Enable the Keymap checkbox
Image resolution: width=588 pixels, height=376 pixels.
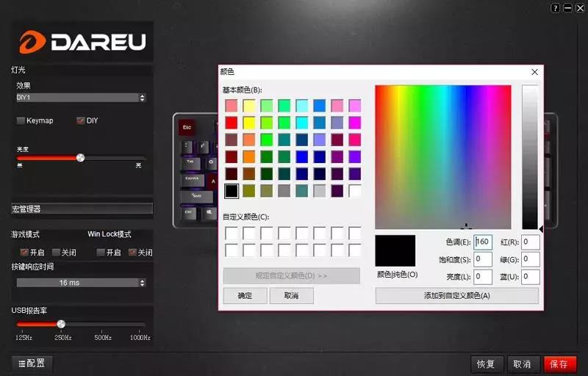click(x=21, y=120)
